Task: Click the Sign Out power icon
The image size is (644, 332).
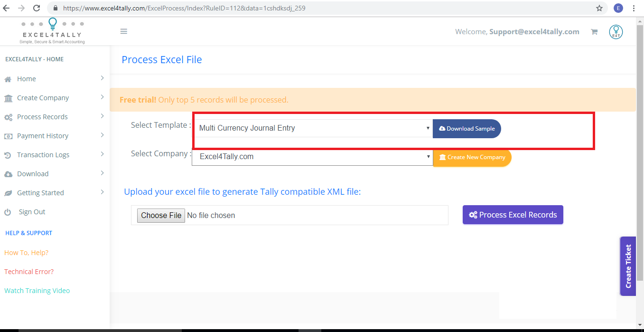Action: coord(8,212)
